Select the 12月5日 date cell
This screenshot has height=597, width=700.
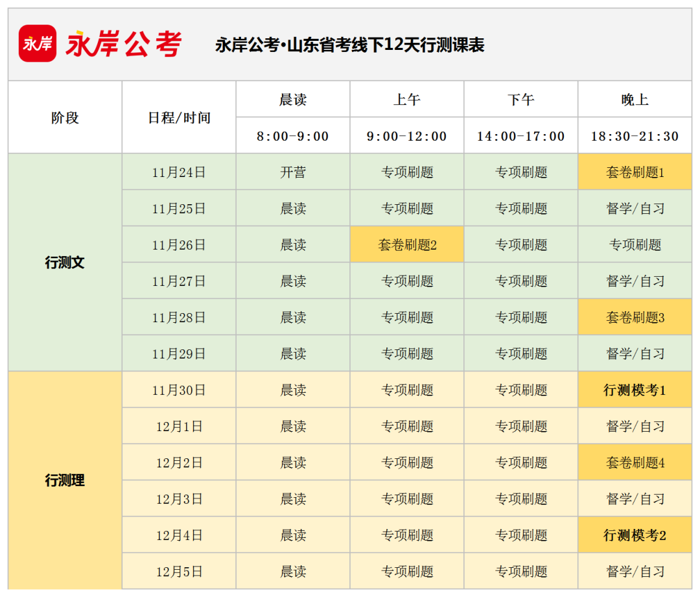tap(179, 571)
